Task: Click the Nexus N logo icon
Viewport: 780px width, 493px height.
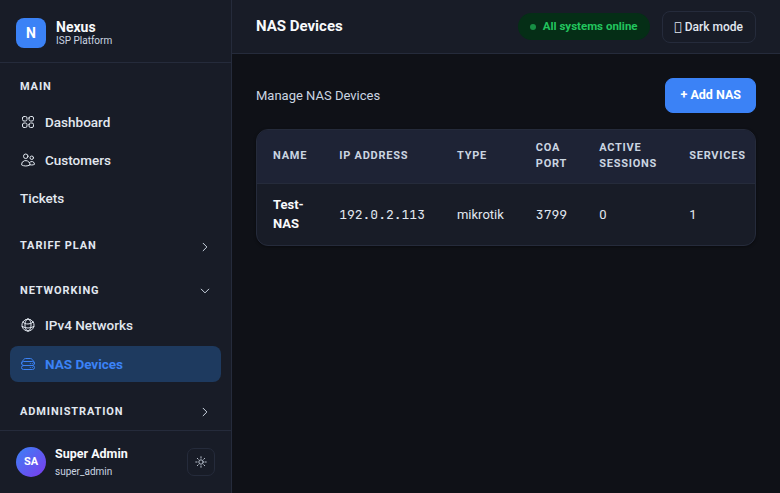Action: pyautogui.click(x=31, y=33)
